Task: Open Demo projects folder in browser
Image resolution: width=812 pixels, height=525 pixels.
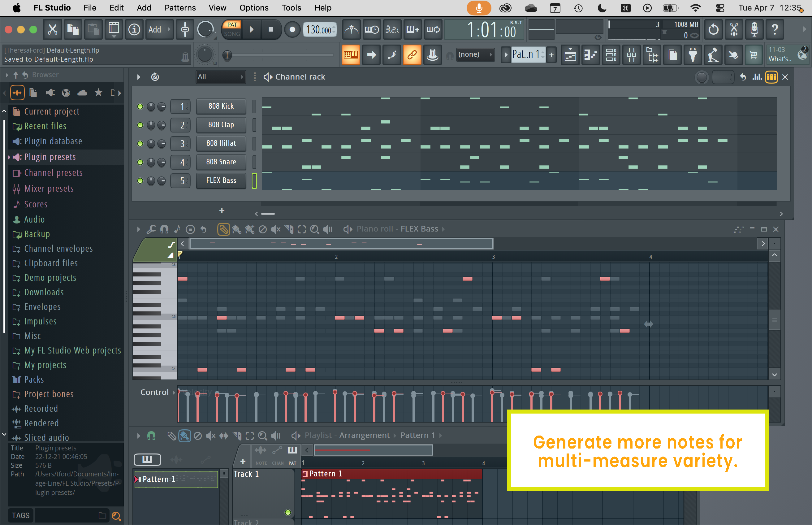Action: pyautogui.click(x=50, y=278)
